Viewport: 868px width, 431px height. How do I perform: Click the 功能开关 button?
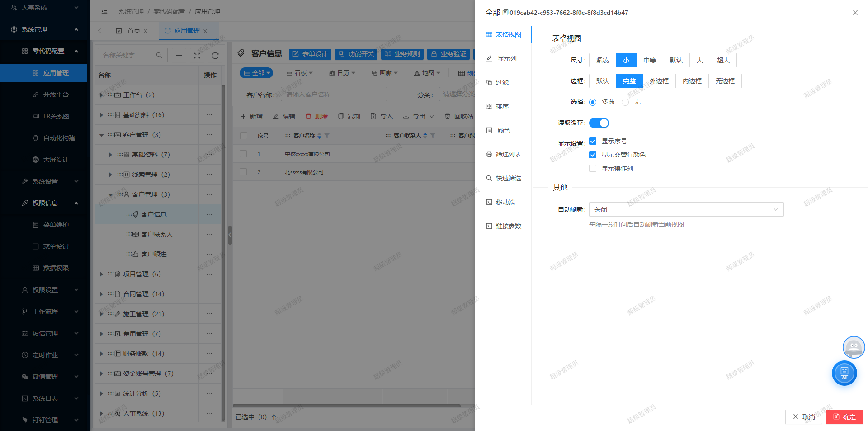coord(356,54)
